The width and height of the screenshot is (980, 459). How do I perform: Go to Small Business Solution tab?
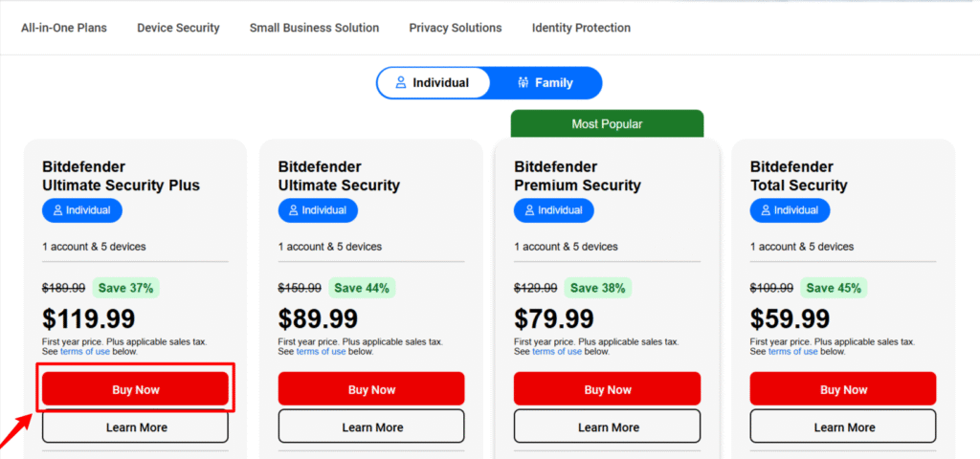(314, 28)
